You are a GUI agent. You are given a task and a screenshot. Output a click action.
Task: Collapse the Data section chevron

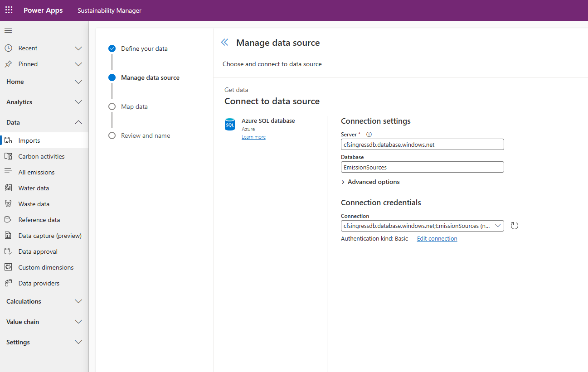78,122
